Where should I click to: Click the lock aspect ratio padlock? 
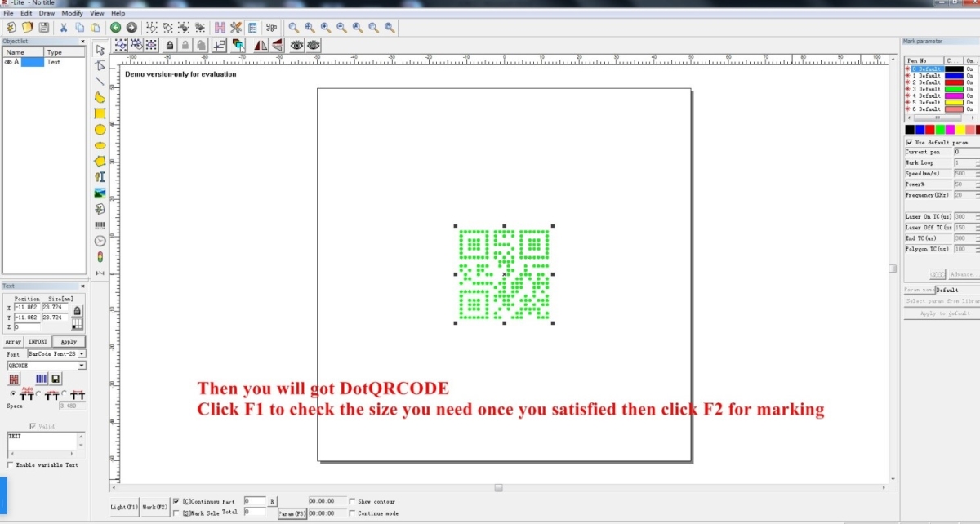(78, 310)
